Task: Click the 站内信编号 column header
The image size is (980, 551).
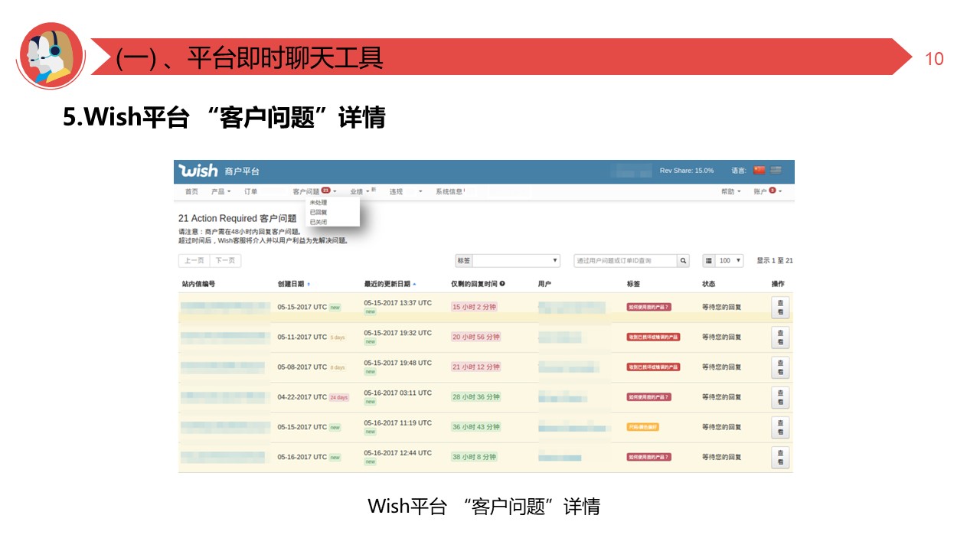Action: (198, 284)
